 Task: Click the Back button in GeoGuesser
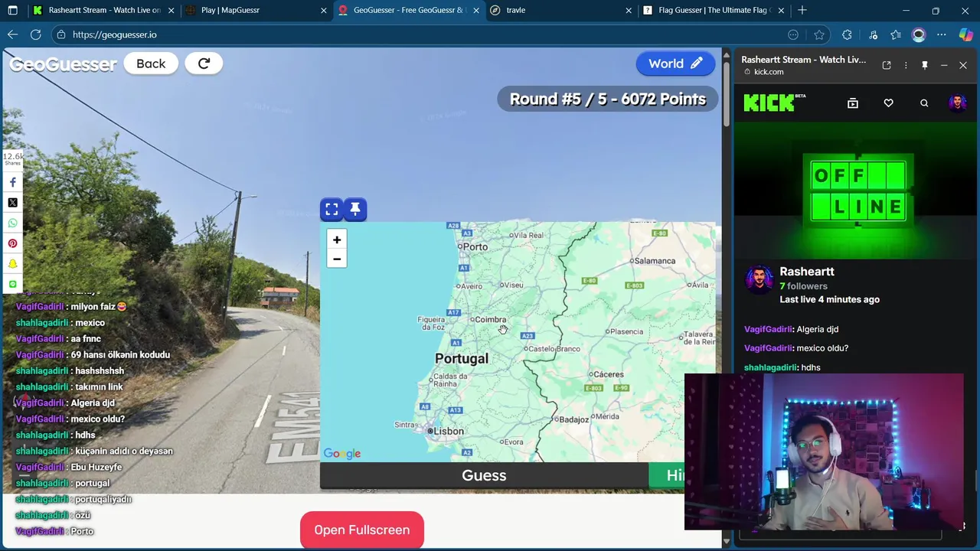(151, 64)
